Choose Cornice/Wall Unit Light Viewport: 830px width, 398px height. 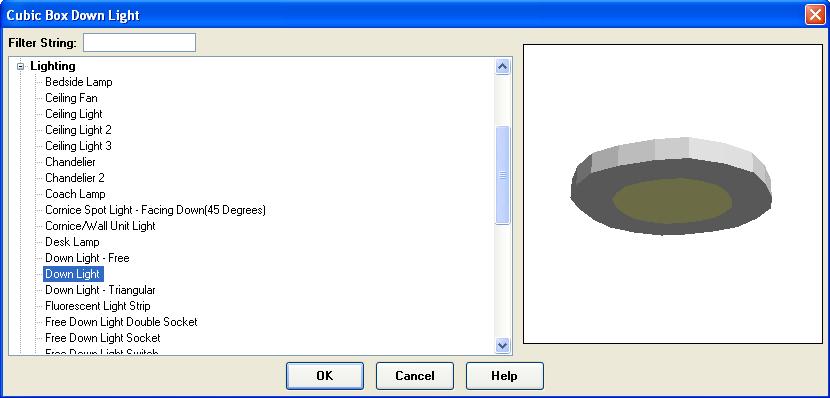point(100,226)
